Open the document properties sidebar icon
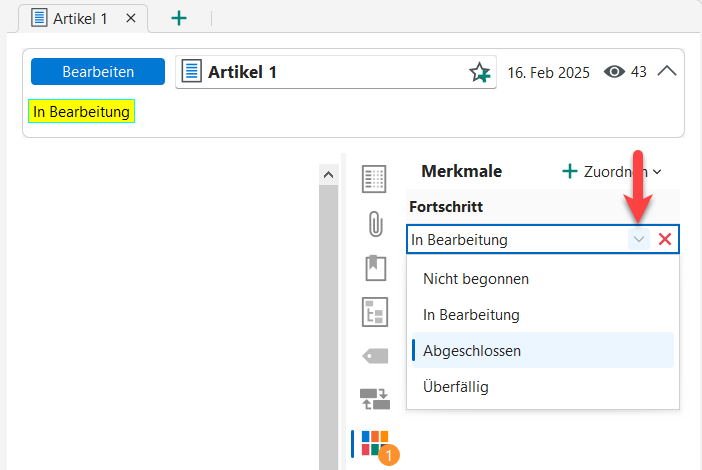 pyautogui.click(x=375, y=179)
